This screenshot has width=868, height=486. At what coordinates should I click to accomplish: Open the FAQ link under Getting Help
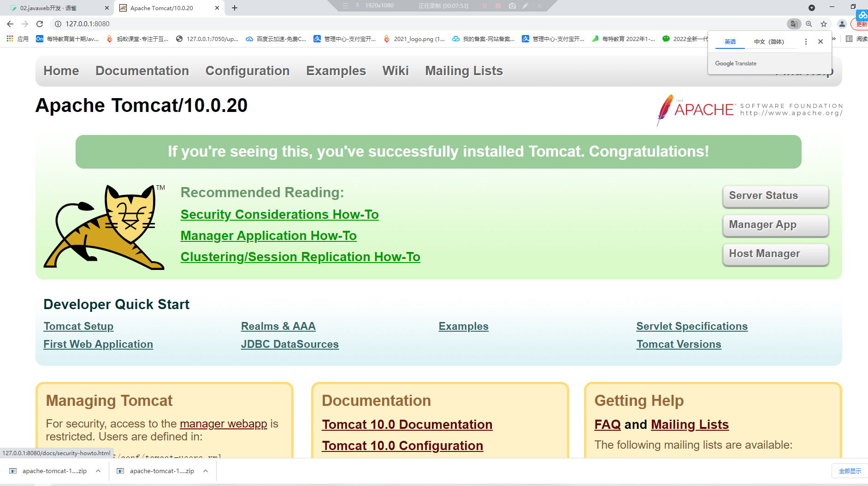[x=608, y=425]
